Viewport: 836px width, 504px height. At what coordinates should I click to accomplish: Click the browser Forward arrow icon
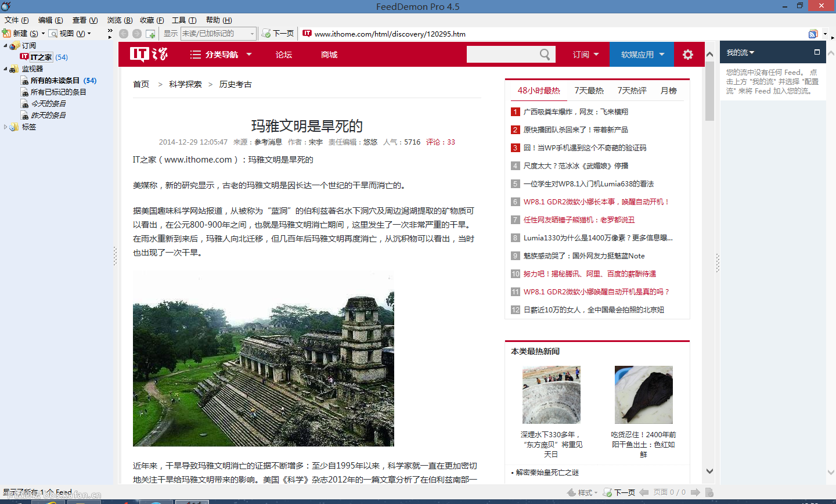(137, 34)
